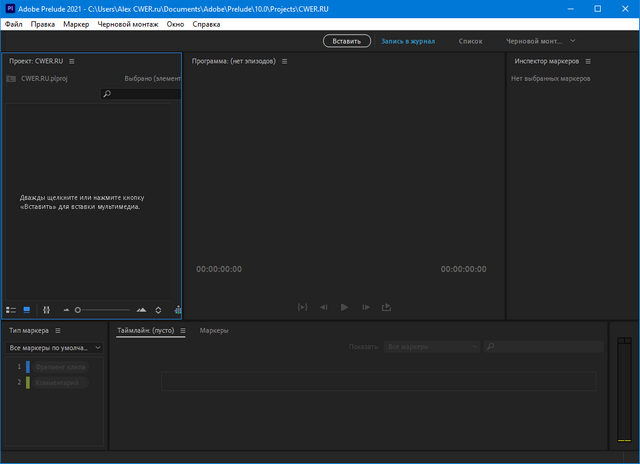640x464 pixels.
Task: Switch to the Маркеры tab
Action: click(214, 330)
